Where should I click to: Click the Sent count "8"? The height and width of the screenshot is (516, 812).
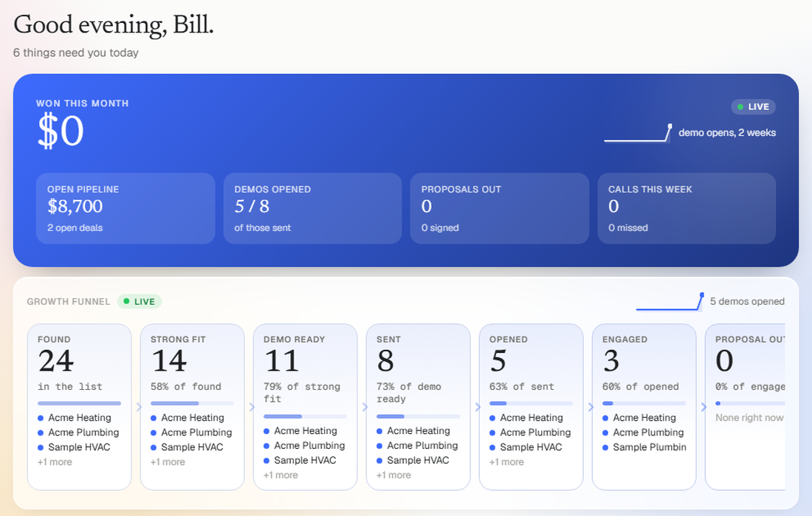click(x=385, y=360)
